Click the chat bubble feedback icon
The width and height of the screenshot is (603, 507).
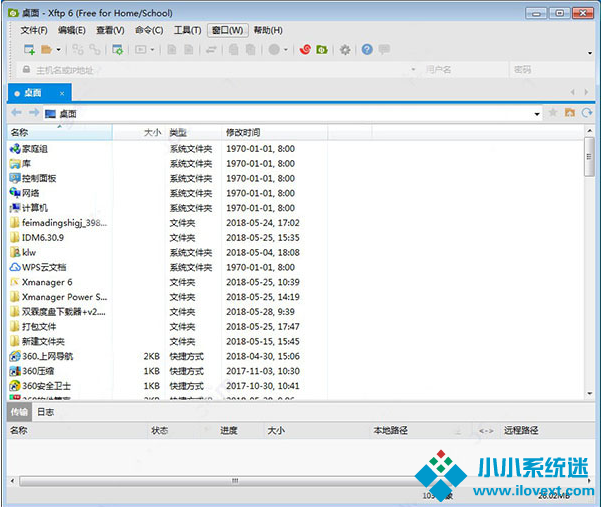tap(384, 50)
